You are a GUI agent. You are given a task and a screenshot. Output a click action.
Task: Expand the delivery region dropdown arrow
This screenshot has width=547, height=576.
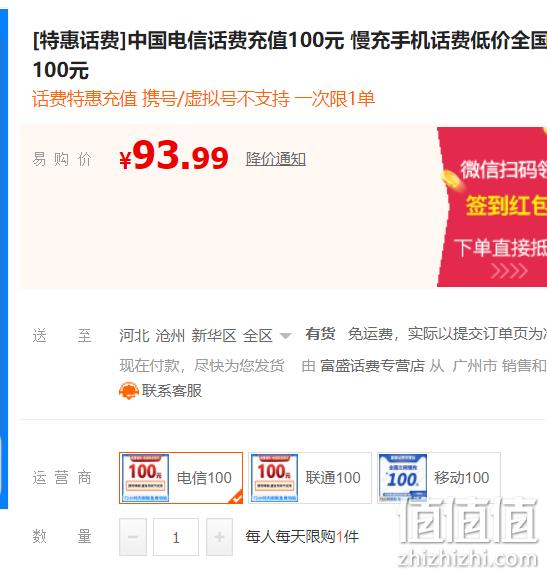[x=285, y=336]
